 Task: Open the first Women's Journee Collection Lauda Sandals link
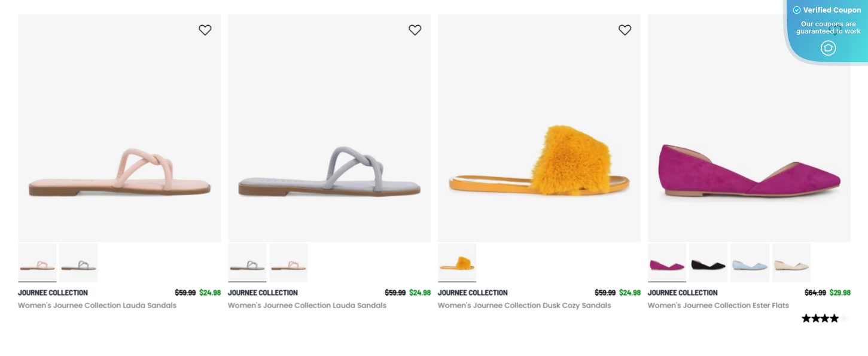tap(97, 306)
